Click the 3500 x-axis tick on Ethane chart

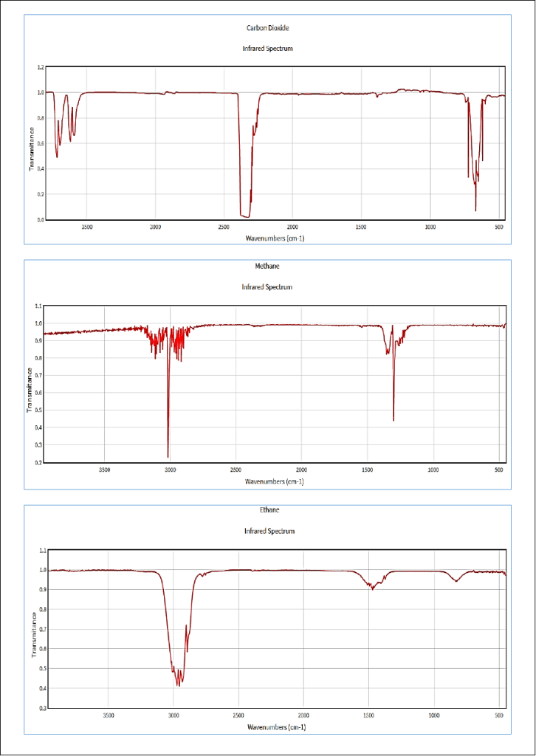(x=109, y=715)
